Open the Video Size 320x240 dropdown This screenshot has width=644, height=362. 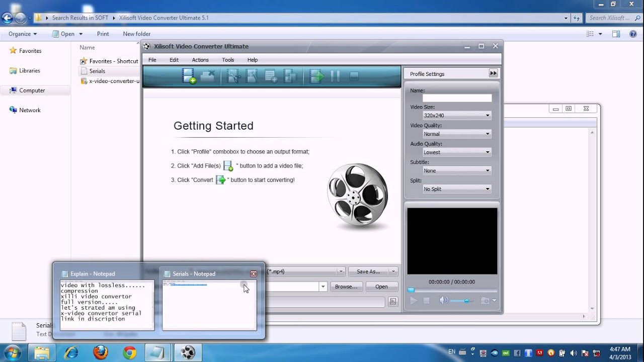coord(457,115)
